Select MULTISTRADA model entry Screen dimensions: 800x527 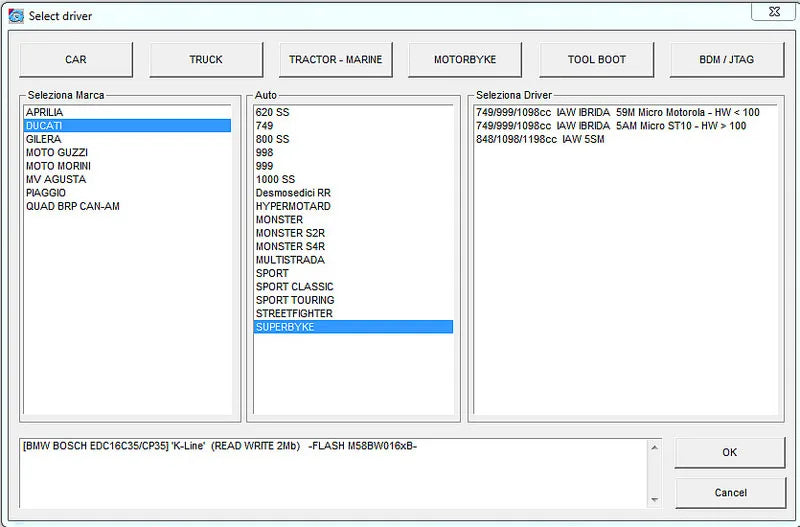[290, 260]
